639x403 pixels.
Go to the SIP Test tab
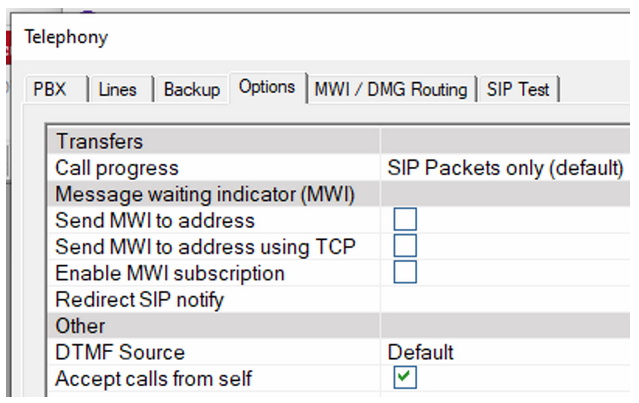(x=518, y=89)
